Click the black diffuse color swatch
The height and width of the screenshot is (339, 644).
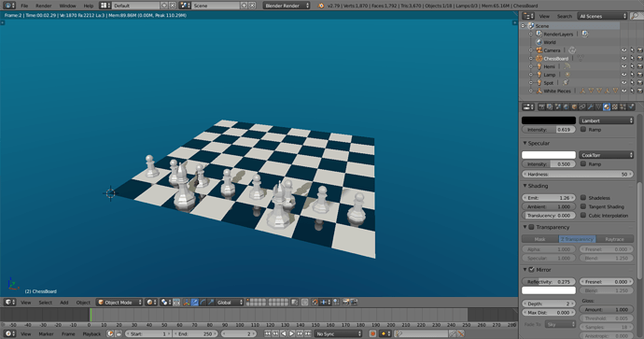click(549, 120)
